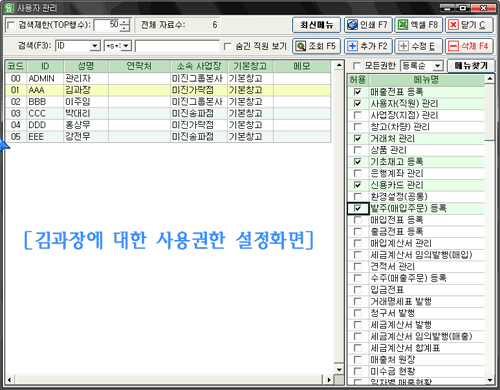500x390 pixels.
Task: Click the 메뉴찾기 button
Action: (471, 66)
